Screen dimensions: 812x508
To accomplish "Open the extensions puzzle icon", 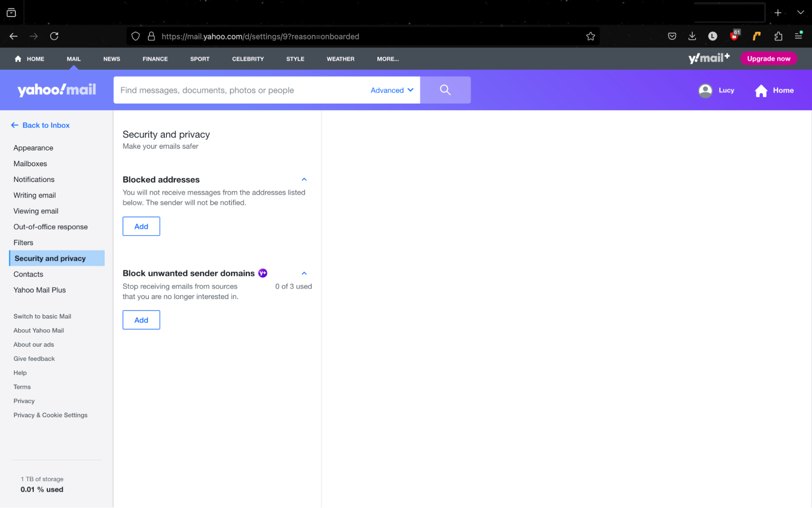I will [x=778, y=36].
